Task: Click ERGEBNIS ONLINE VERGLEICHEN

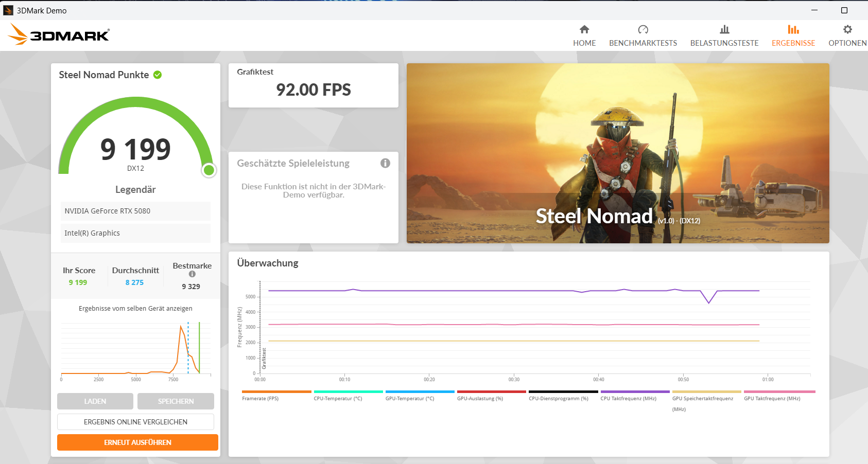Action: [x=135, y=421]
